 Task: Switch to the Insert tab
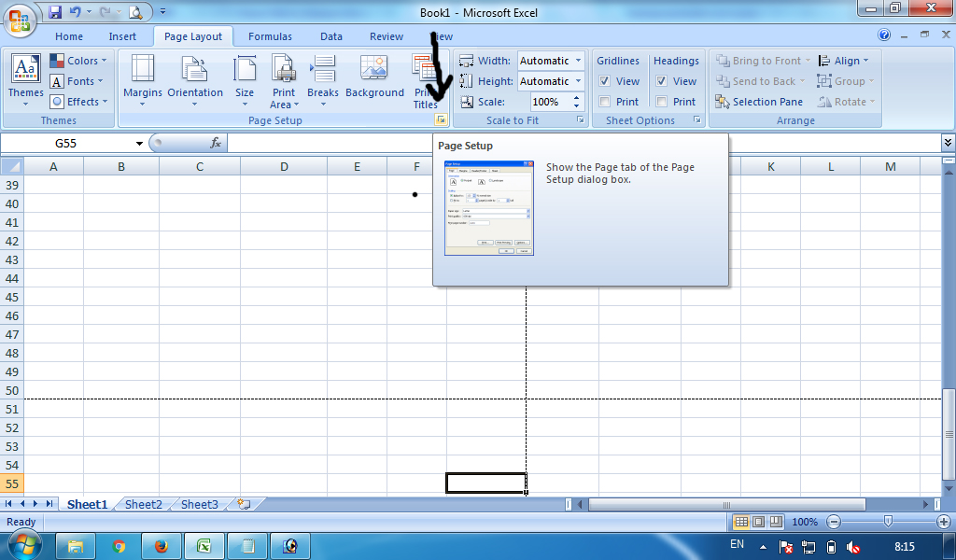[122, 36]
